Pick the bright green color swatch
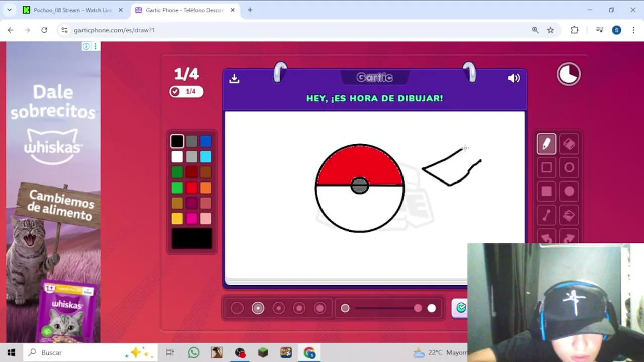The height and width of the screenshot is (362, 644). click(x=177, y=188)
